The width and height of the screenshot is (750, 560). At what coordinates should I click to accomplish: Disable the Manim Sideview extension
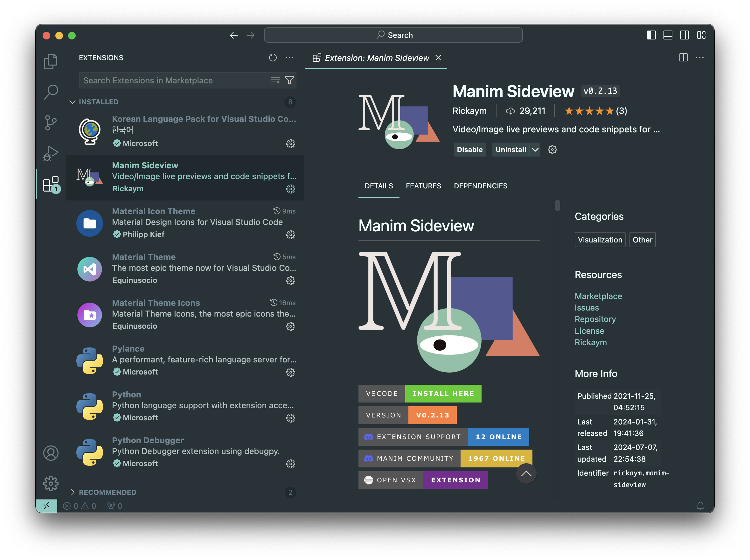pos(469,150)
